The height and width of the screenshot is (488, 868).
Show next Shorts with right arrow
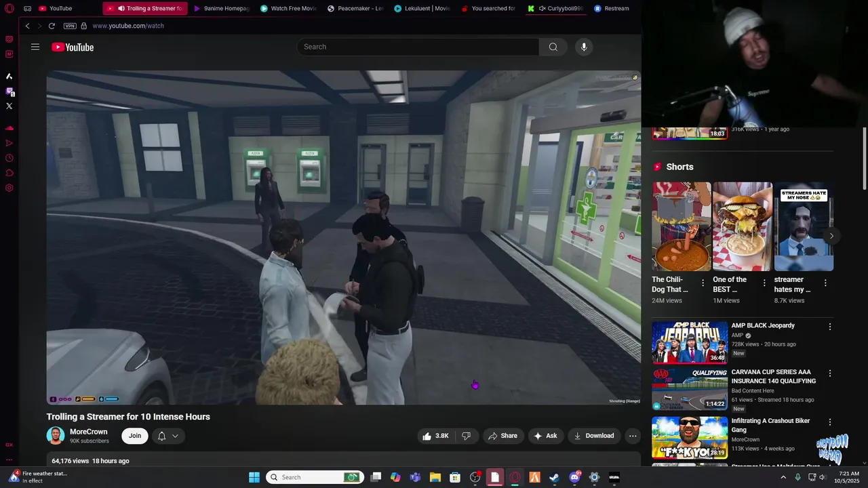coord(831,236)
